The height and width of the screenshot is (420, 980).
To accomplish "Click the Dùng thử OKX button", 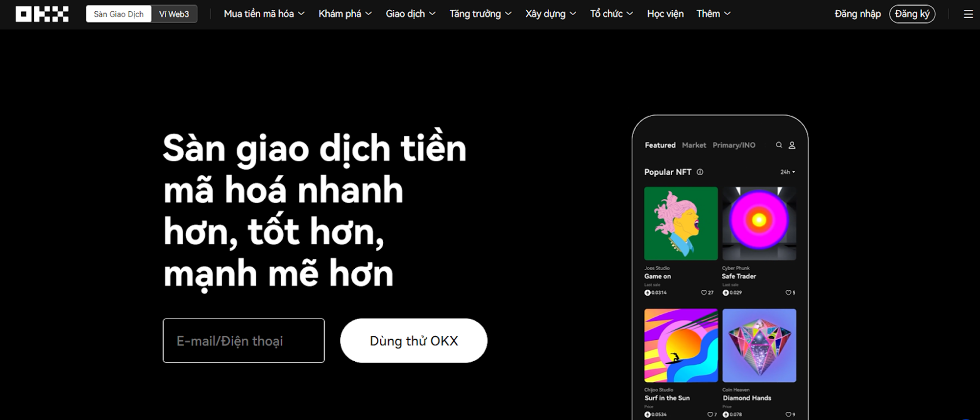I will point(414,341).
